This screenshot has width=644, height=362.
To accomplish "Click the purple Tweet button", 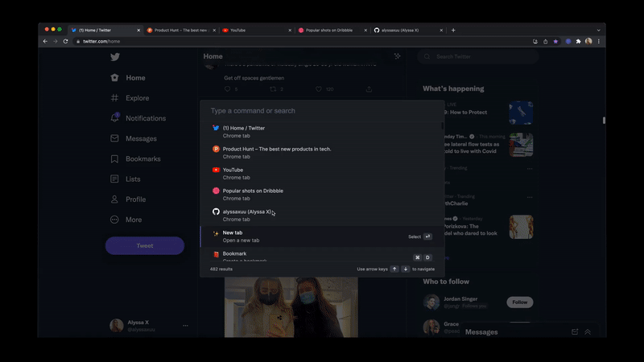I will click(145, 245).
